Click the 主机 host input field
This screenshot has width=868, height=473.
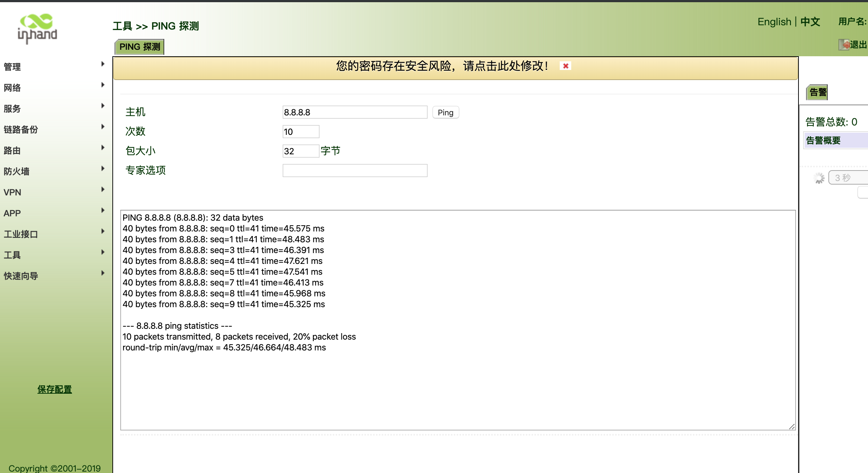(354, 112)
